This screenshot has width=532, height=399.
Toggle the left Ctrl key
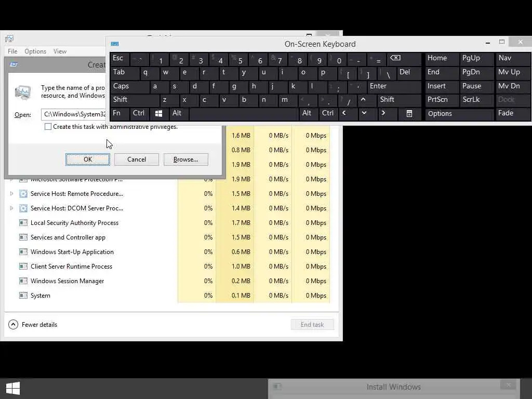[x=139, y=114]
